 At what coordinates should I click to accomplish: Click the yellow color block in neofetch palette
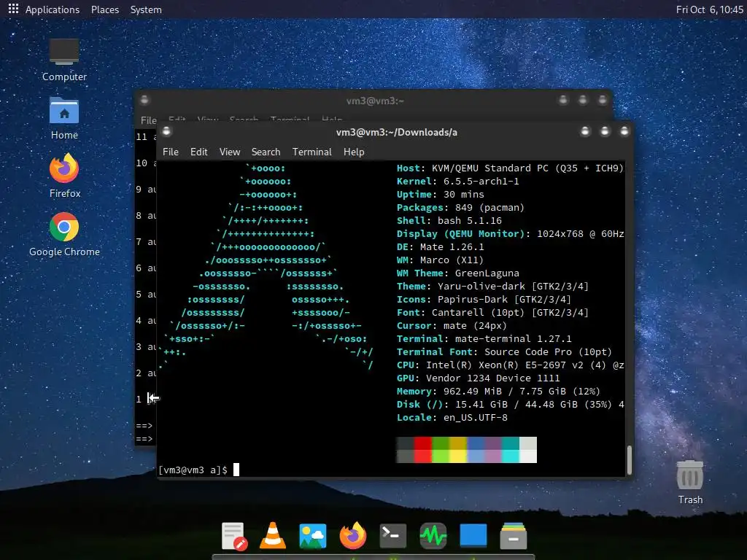[x=458, y=449]
